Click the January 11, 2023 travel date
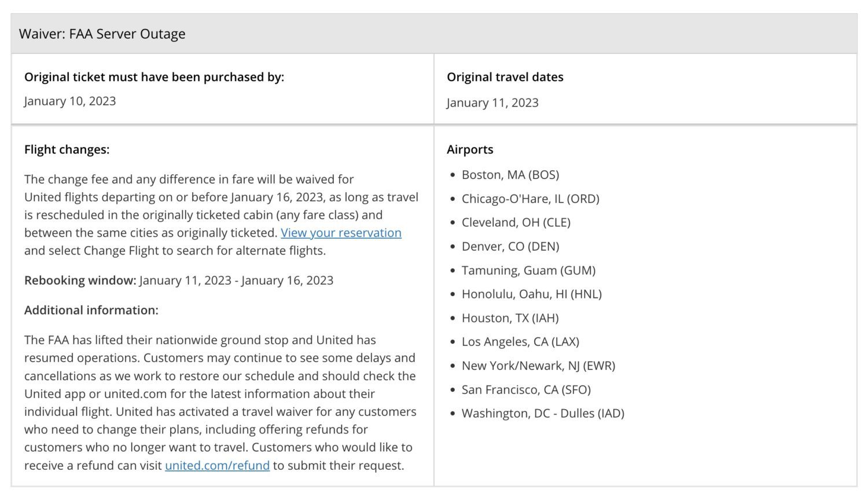 click(492, 102)
